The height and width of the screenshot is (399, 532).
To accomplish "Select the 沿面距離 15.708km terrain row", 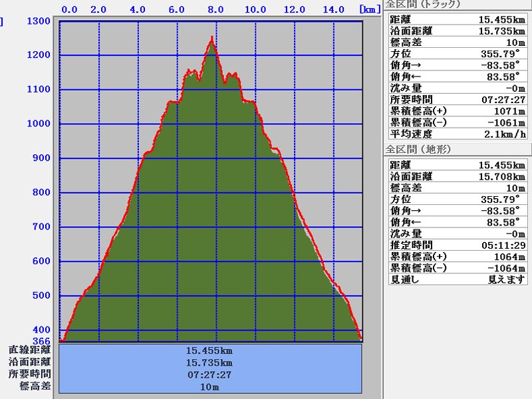I will [x=457, y=177].
